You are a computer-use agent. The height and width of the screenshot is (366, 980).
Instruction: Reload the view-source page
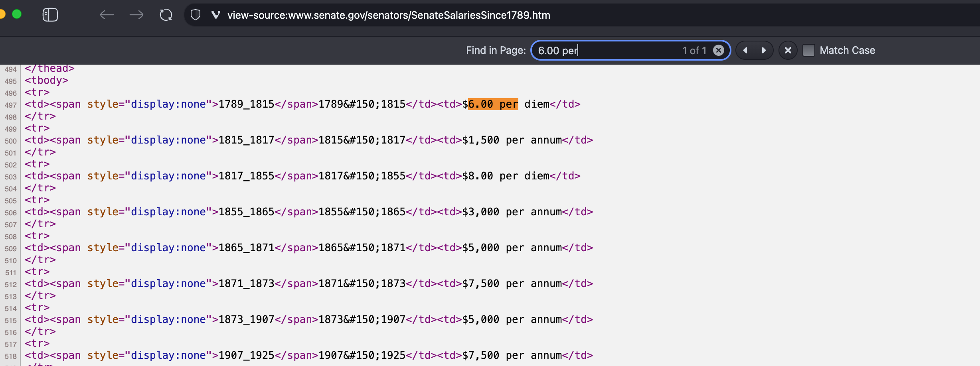tap(166, 15)
